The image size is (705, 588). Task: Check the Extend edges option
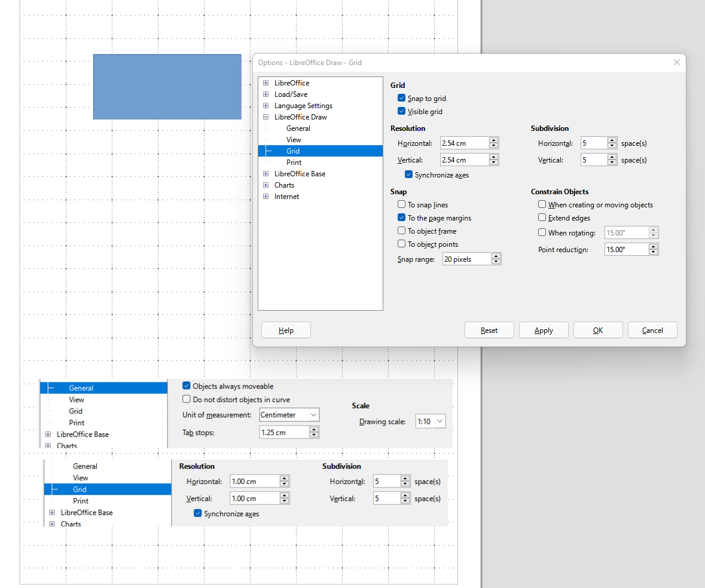(542, 218)
